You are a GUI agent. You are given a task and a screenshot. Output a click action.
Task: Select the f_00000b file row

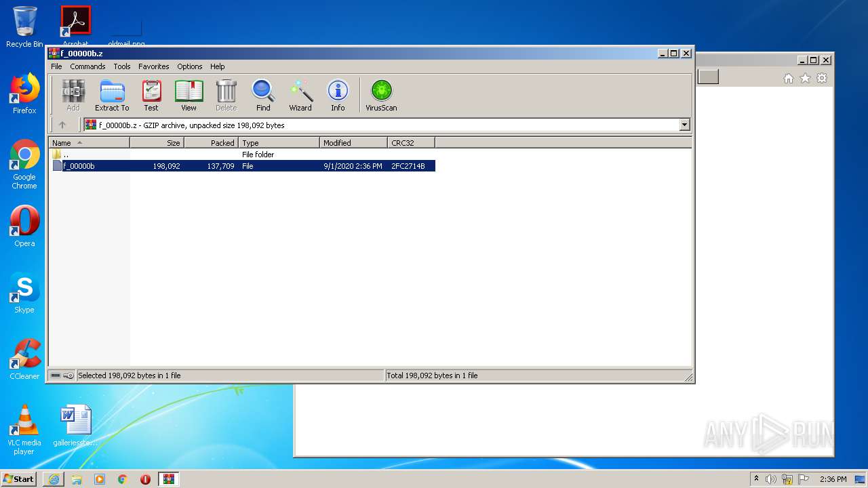243,166
